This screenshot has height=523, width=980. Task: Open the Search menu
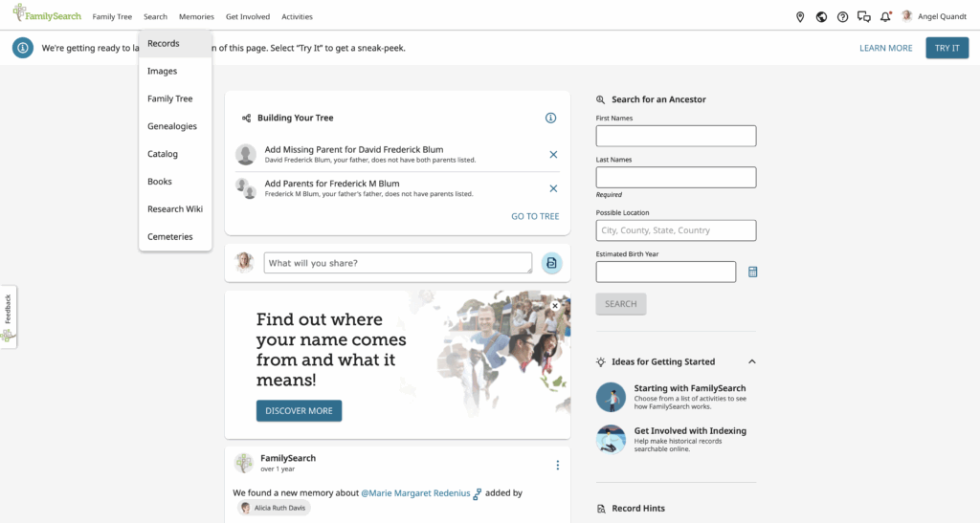coord(156,17)
